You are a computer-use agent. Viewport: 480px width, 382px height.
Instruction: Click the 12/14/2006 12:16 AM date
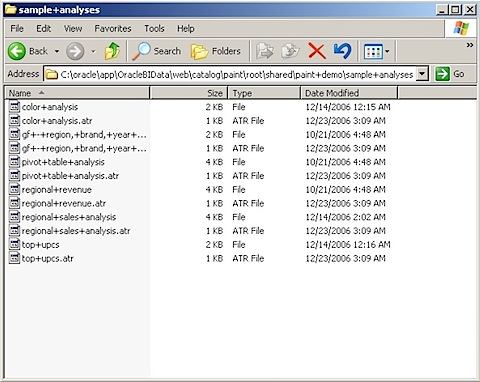[348, 245]
